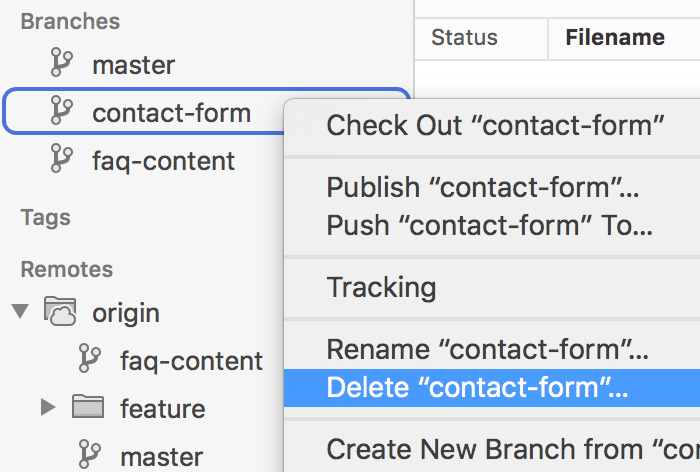
Task: Select the master branch label in Branches
Action: point(133,65)
